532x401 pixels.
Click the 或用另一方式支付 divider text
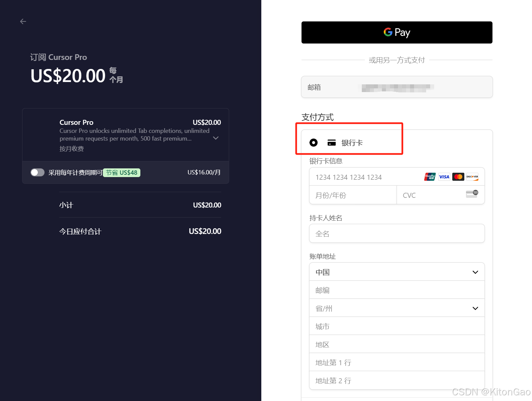click(397, 60)
